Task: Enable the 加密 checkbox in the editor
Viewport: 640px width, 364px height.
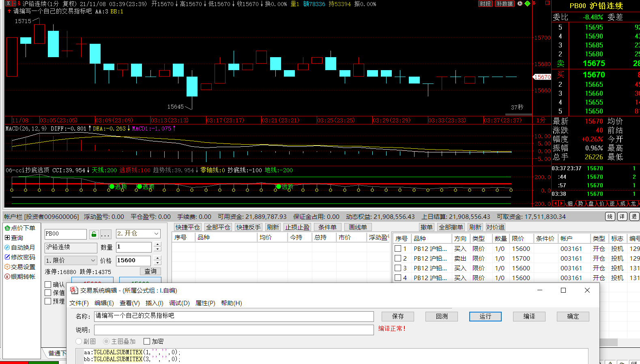Action: 147,341
